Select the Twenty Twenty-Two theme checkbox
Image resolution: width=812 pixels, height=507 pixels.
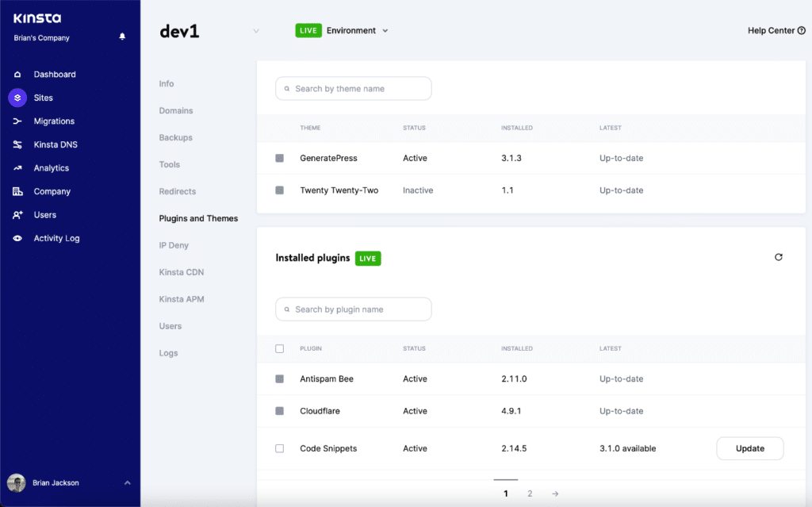tap(280, 190)
